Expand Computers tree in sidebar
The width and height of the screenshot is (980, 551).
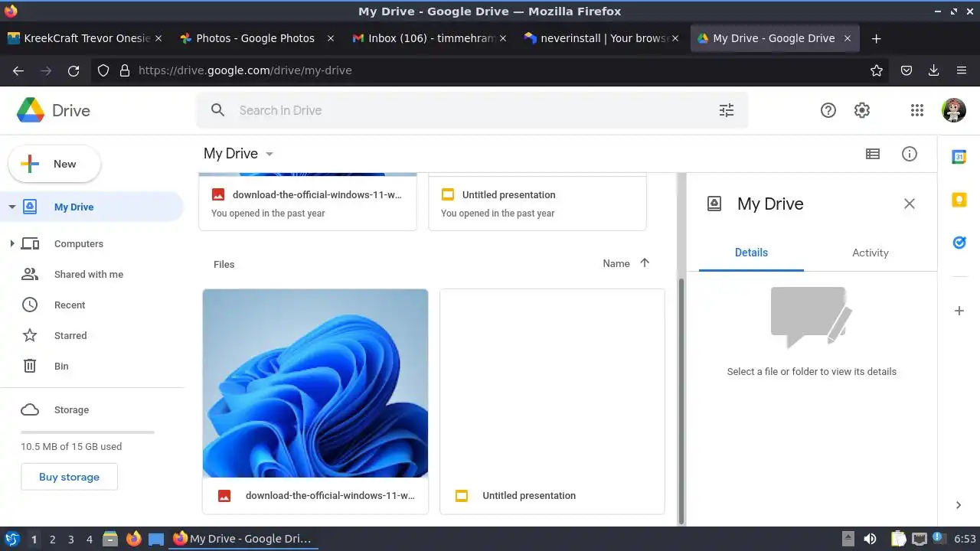(x=11, y=243)
